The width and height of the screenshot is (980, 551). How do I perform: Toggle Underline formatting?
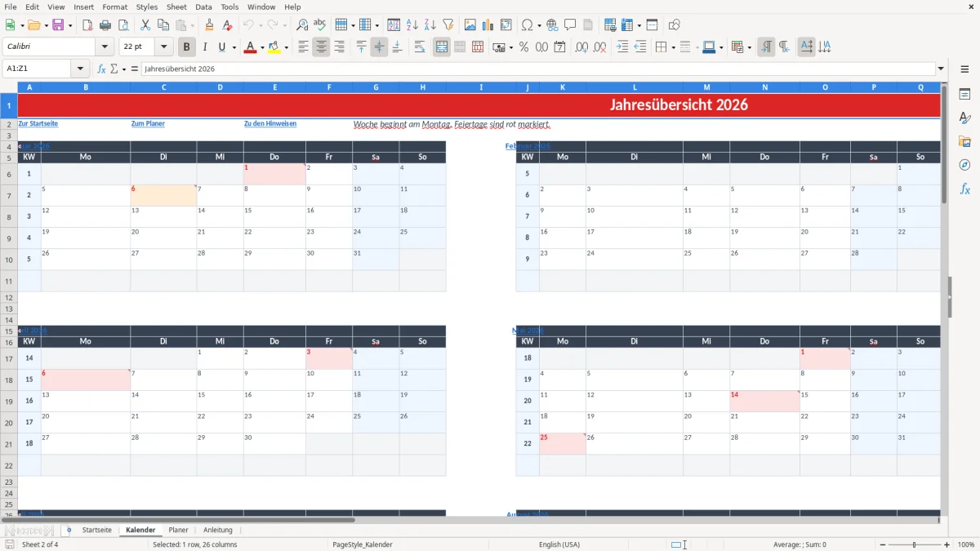[221, 47]
